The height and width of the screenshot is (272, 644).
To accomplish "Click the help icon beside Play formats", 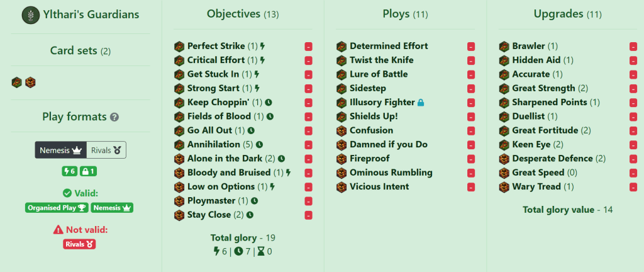I will [114, 117].
